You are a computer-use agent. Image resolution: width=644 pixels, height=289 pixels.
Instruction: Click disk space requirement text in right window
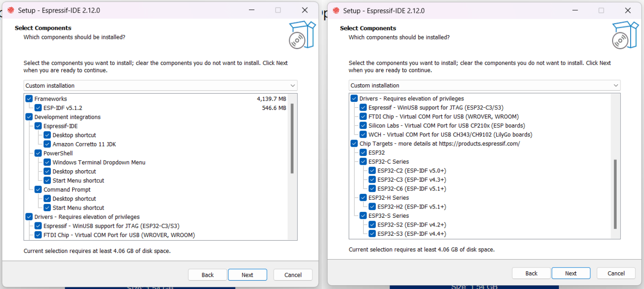tap(421, 249)
